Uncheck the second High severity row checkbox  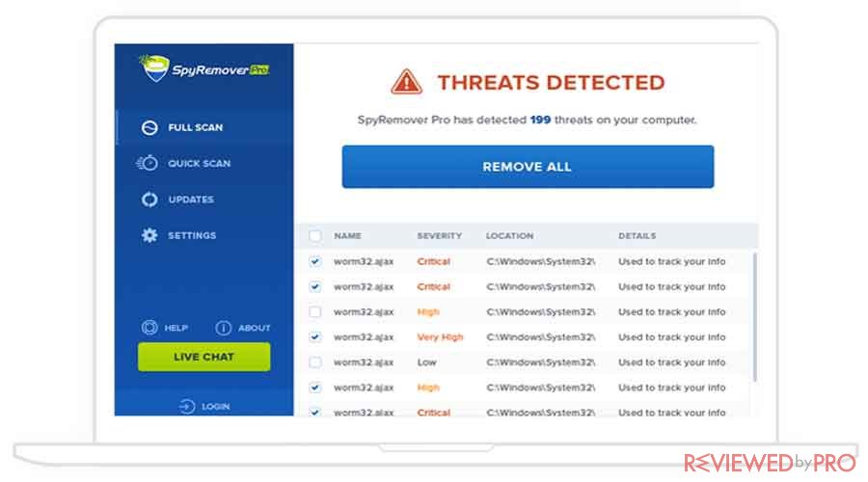pyautogui.click(x=315, y=388)
